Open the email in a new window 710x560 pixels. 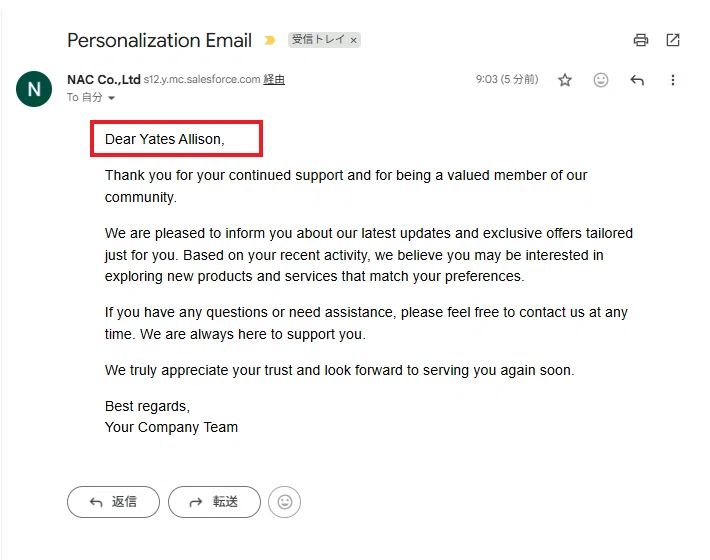point(673,40)
